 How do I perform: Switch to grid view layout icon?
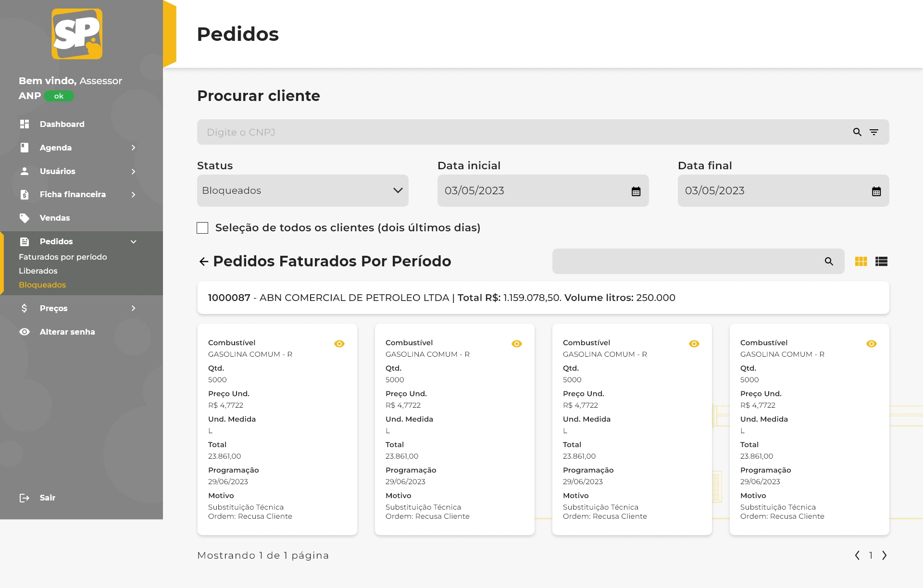point(861,262)
